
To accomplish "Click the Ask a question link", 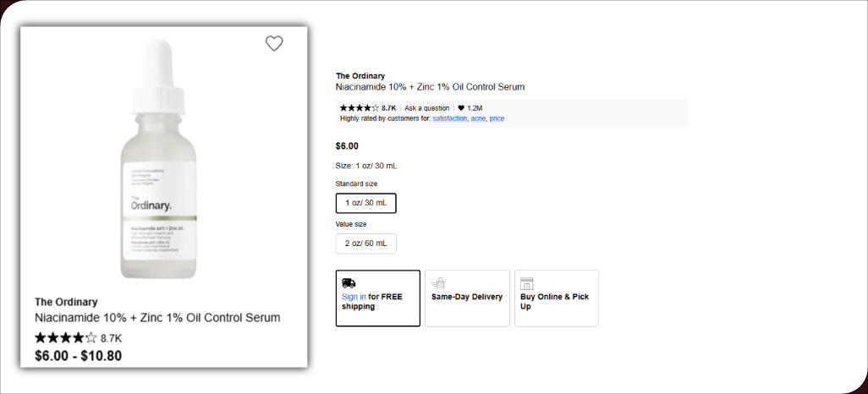I will [426, 108].
